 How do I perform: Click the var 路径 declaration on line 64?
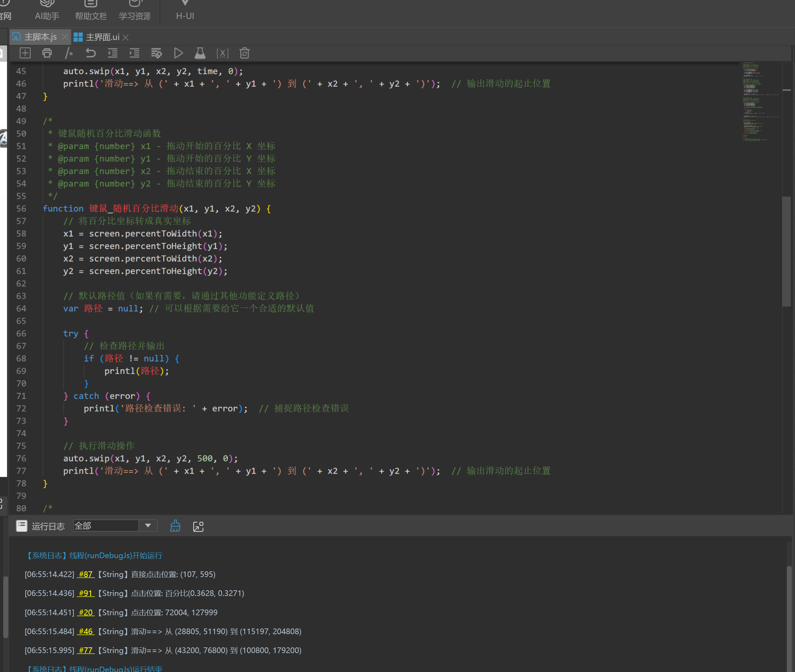pos(103,308)
